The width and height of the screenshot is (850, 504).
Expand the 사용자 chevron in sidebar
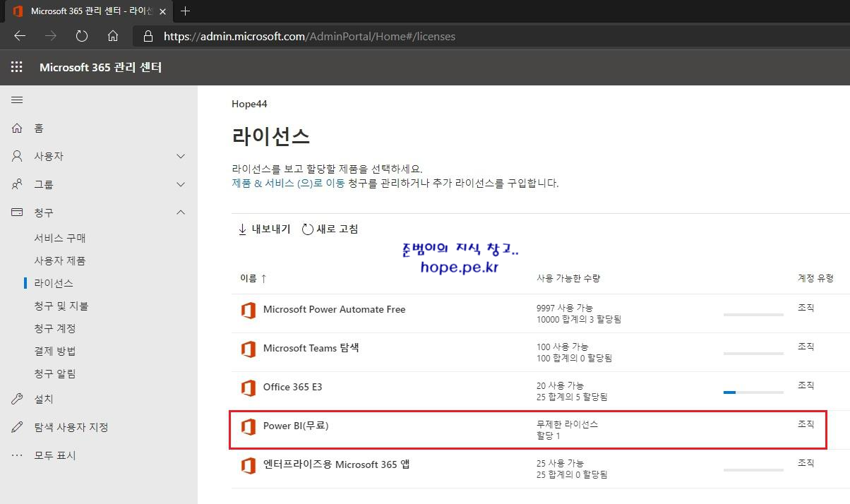click(x=181, y=156)
